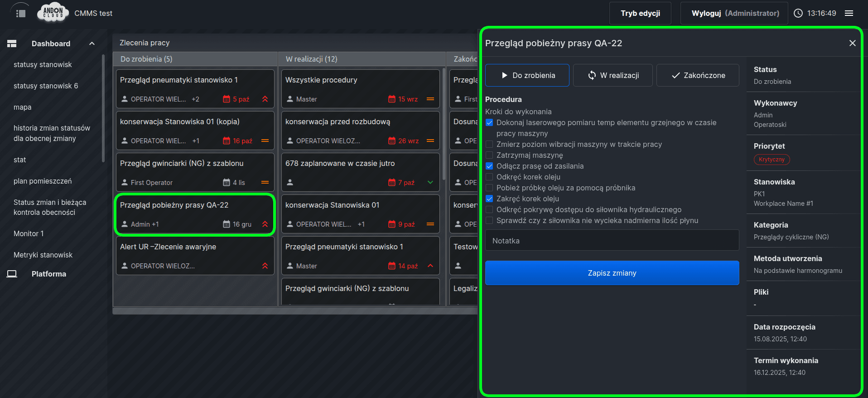Viewport: 868px width, 398px height.
Task: Click the Platforma laptop icon
Action: [x=12, y=274]
